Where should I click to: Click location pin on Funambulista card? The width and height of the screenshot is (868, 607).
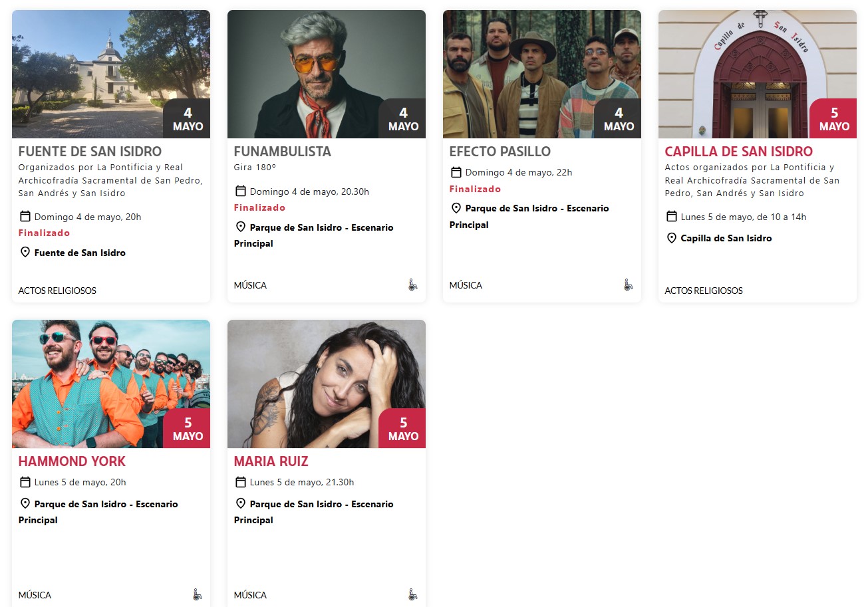point(241,227)
